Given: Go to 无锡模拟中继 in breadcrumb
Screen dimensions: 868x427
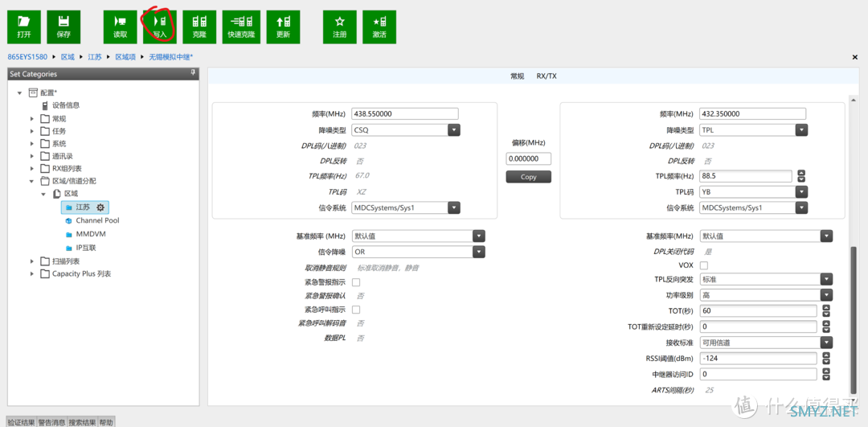Looking at the screenshot, I should click(170, 57).
